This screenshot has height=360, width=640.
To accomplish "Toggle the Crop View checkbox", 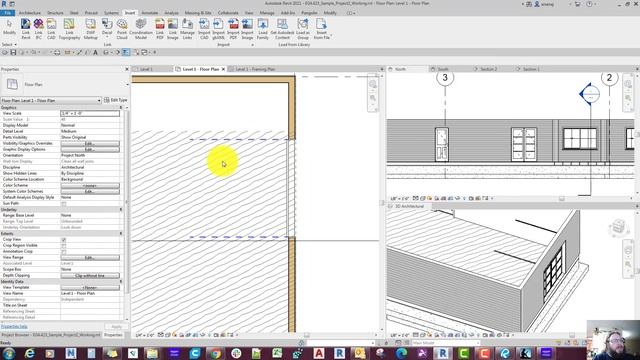I will click(64, 240).
